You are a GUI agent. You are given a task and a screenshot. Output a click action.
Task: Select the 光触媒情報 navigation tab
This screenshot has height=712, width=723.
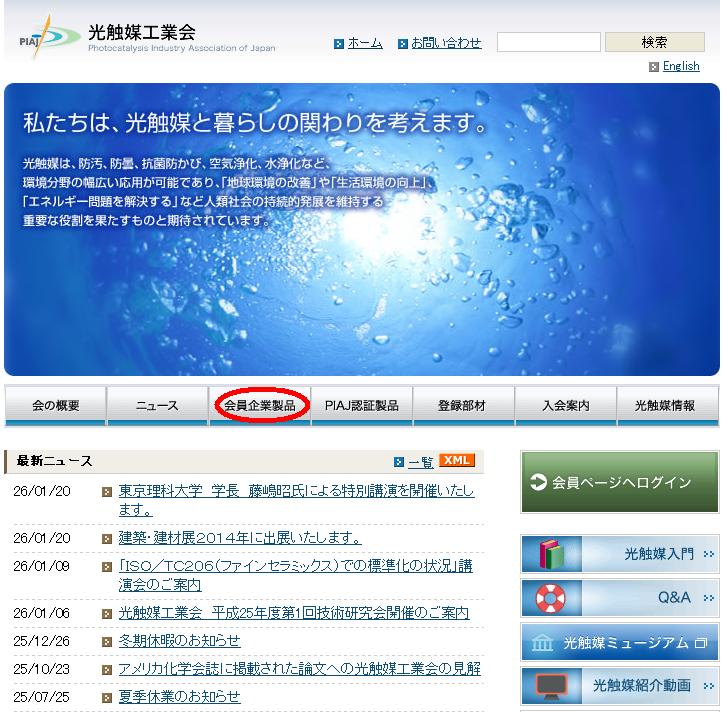point(667,406)
